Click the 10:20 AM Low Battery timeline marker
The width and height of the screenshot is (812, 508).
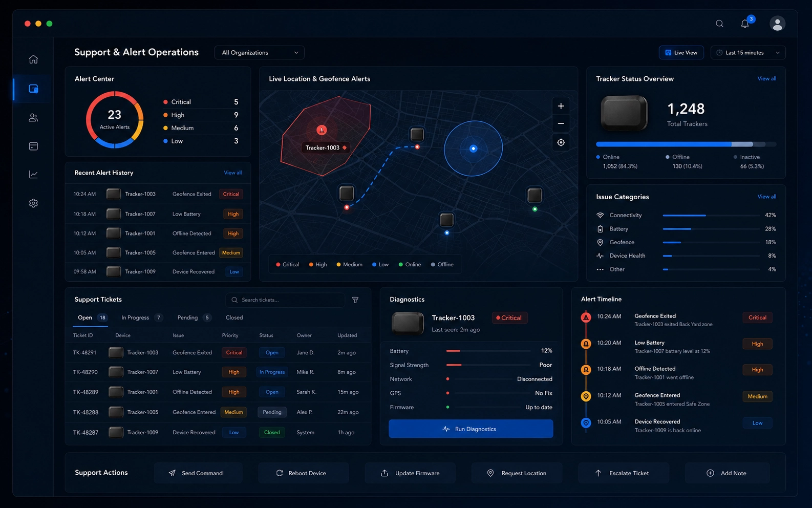[586, 344]
